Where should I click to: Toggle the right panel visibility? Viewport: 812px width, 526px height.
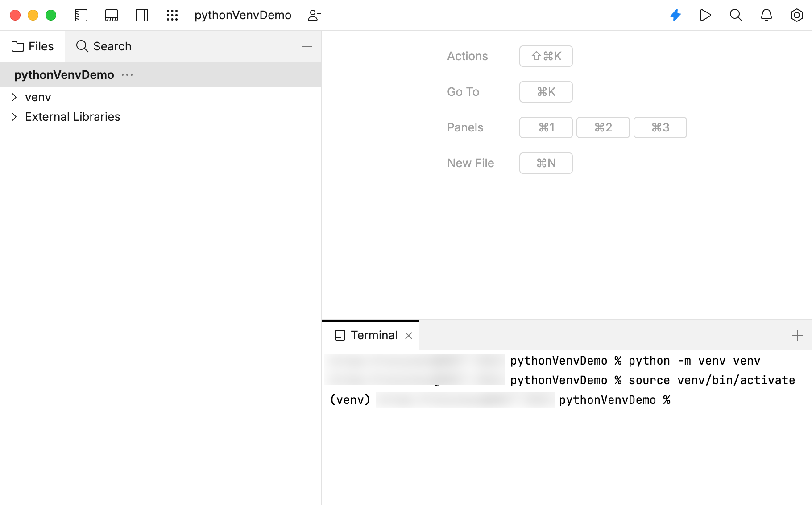click(x=141, y=15)
